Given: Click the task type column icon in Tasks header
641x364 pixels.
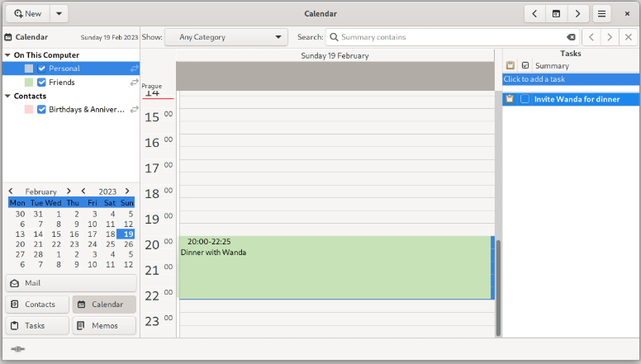Looking at the screenshot, I should pos(510,66).
